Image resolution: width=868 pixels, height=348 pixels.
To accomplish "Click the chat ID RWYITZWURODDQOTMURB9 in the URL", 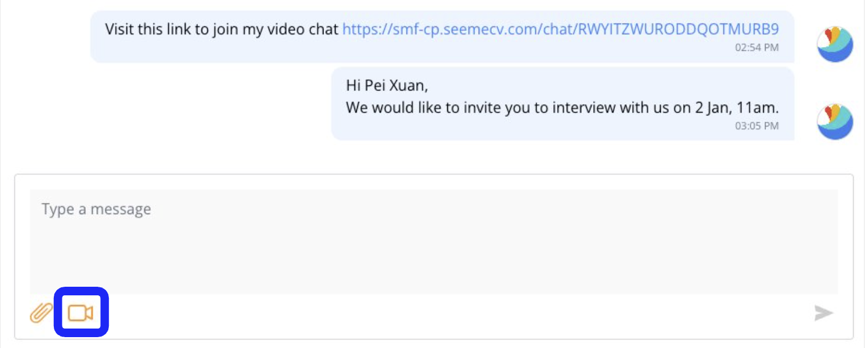I will pyautogui.click(x=678, y=29).
